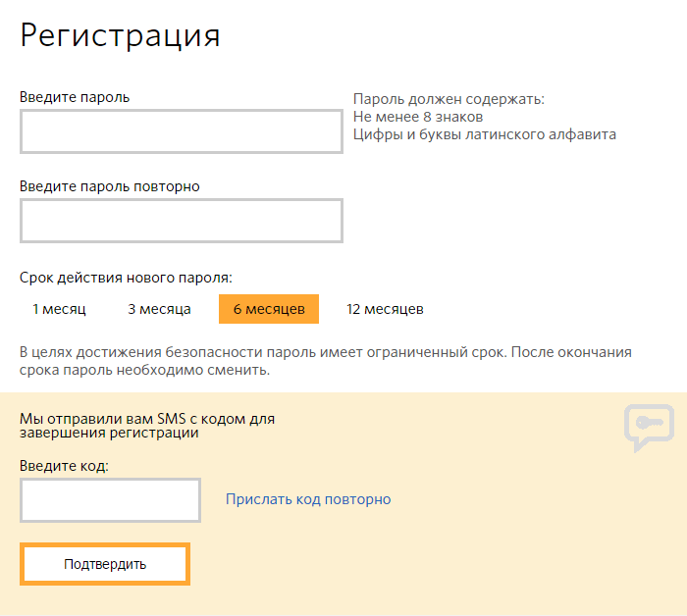Click the Срок действия нового пароля label
The height and width of the screenshot is (616, 687).
pos(126,278)
